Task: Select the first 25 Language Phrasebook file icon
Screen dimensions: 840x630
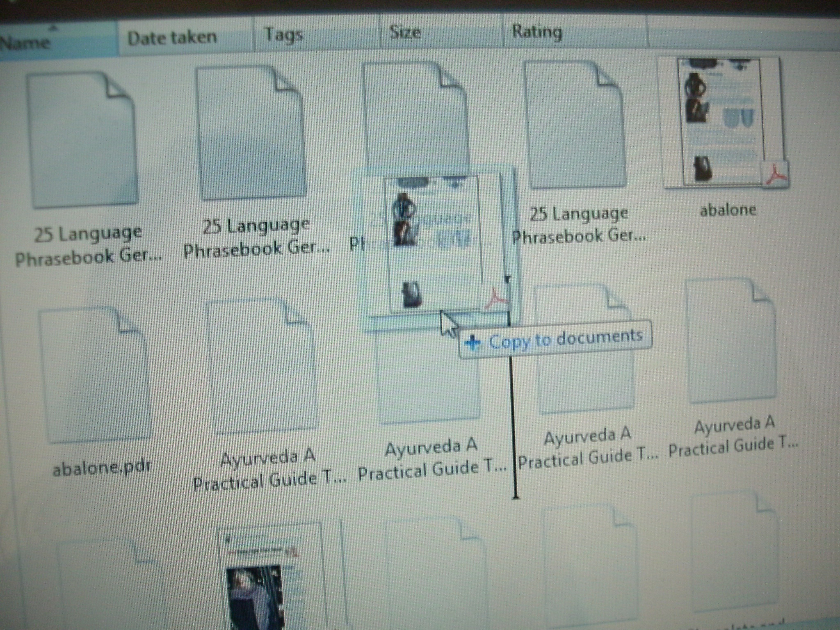Action: pos(82,135)
